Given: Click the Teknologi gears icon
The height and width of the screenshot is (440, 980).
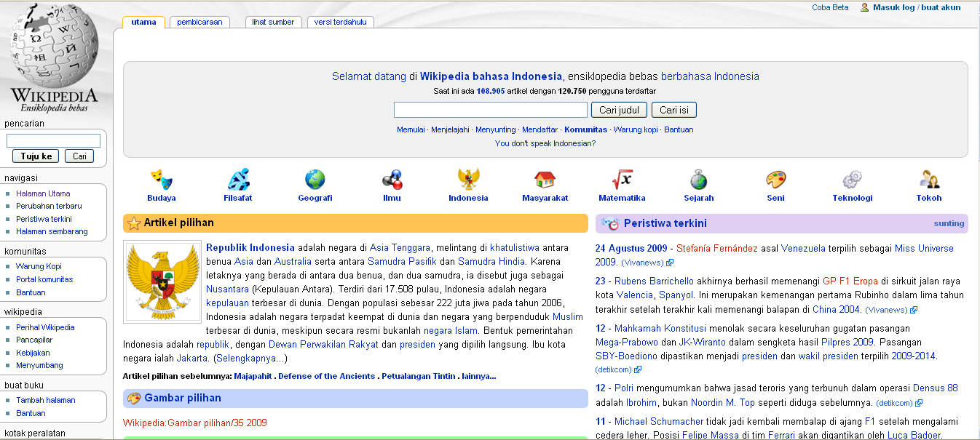Looking at the screenshot, I should click(x=853, y=179).
